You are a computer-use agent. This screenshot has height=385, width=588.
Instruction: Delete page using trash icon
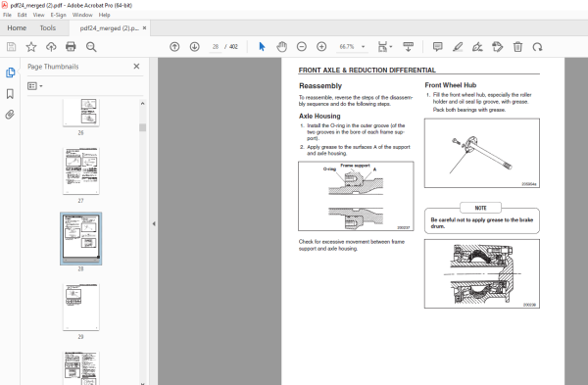click(x=517, y=47)
